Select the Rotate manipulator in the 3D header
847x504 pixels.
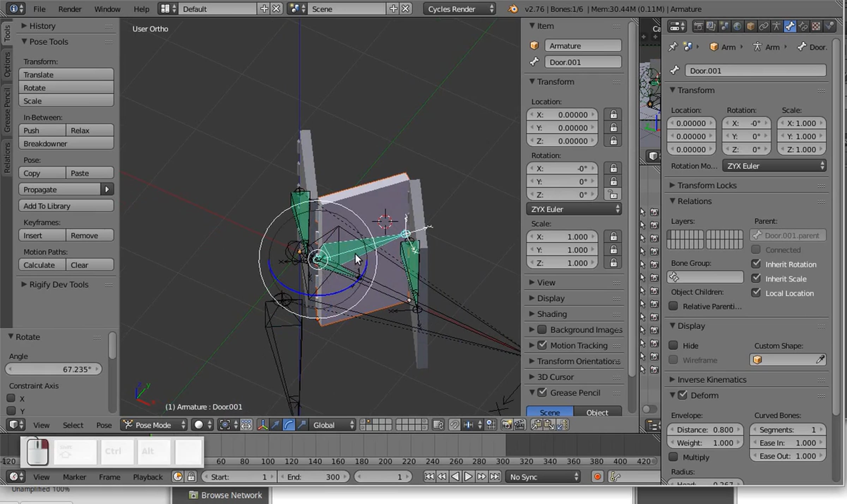pyautogui.click(x=289, y=425)
